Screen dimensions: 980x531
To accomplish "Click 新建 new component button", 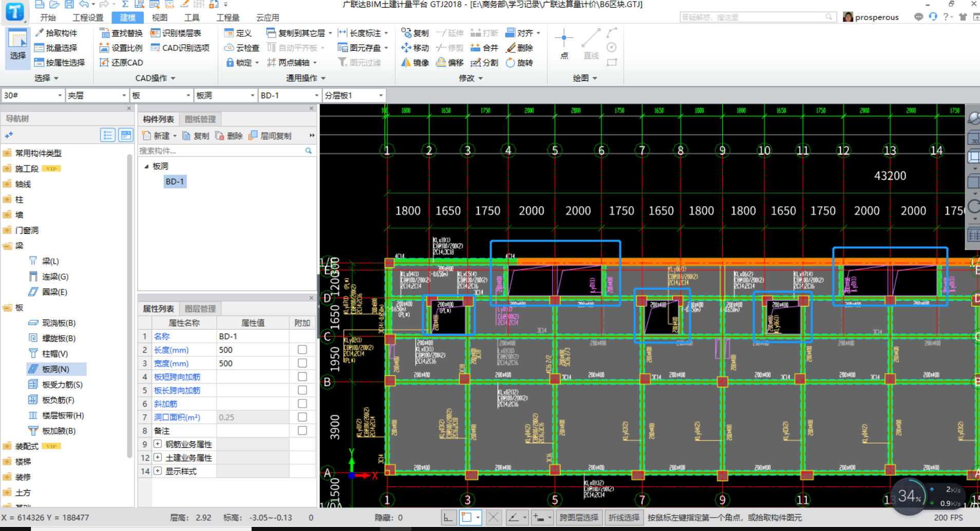I will click(x=159, y=136).
